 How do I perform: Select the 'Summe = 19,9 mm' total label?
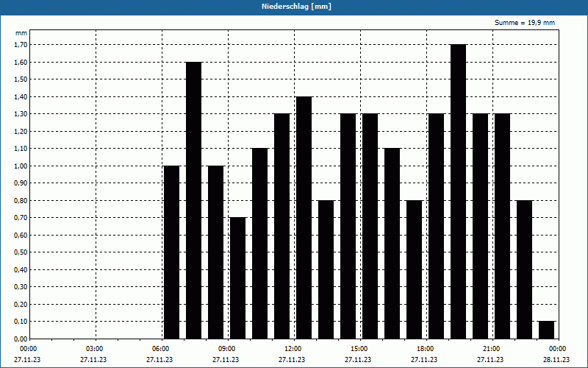[524, 23]
